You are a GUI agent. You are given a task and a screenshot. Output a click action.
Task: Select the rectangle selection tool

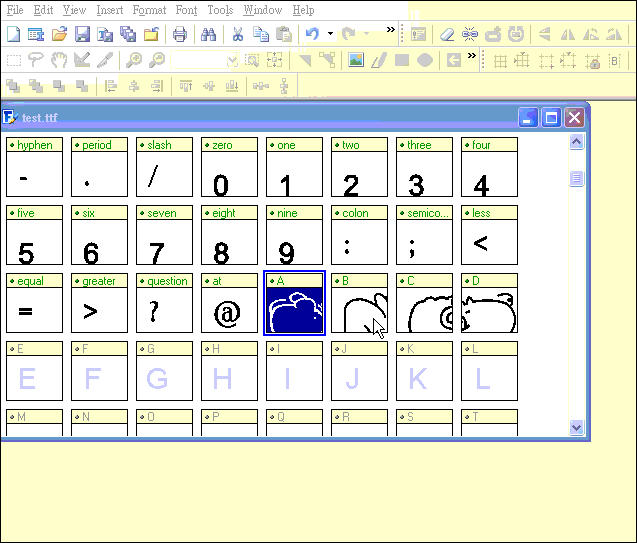[14, 61]
